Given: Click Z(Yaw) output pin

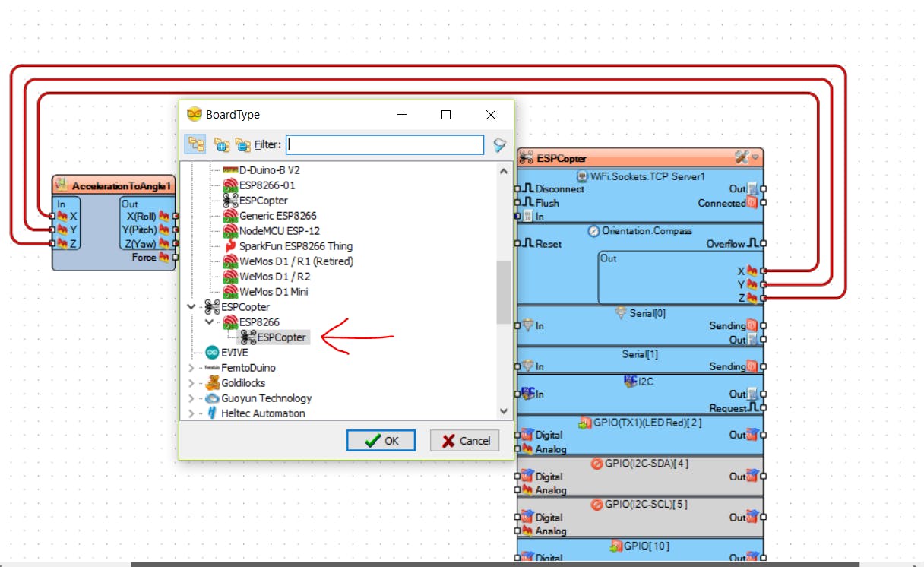Looking at the screenshot, I should (x=176, y=243).
